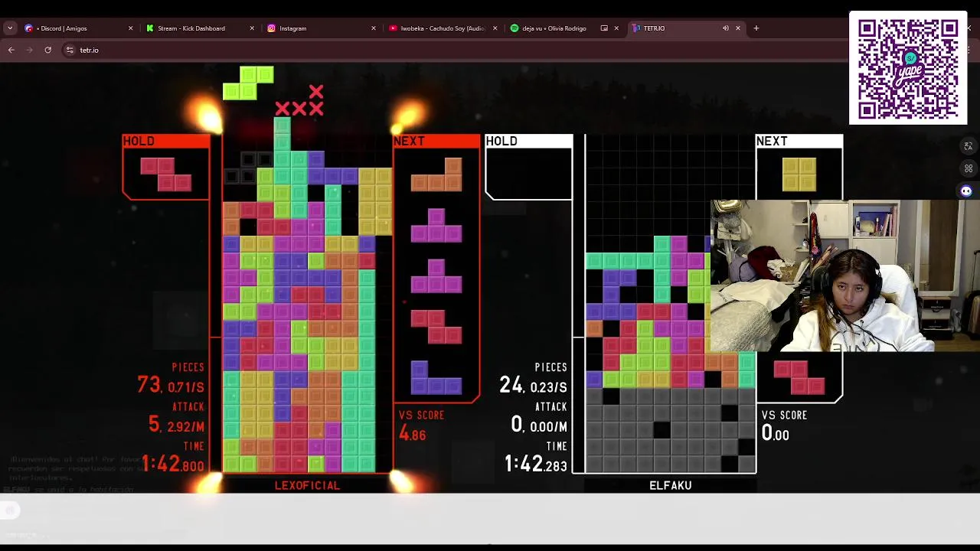Click LEXOFICIAL's NEXT queue header

tap(436, 141)
